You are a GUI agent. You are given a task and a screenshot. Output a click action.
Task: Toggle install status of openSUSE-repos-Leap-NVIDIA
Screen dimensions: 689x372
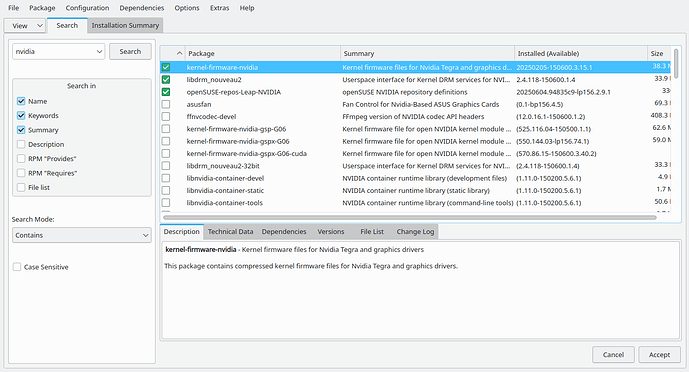[166, 92]
